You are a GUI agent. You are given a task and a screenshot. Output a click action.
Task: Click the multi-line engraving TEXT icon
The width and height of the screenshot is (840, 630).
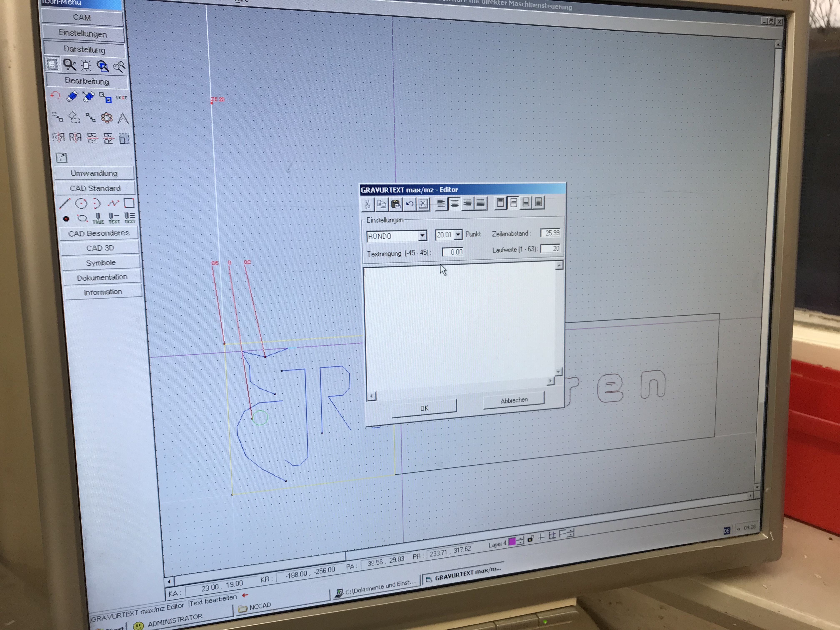pos(130,218)
